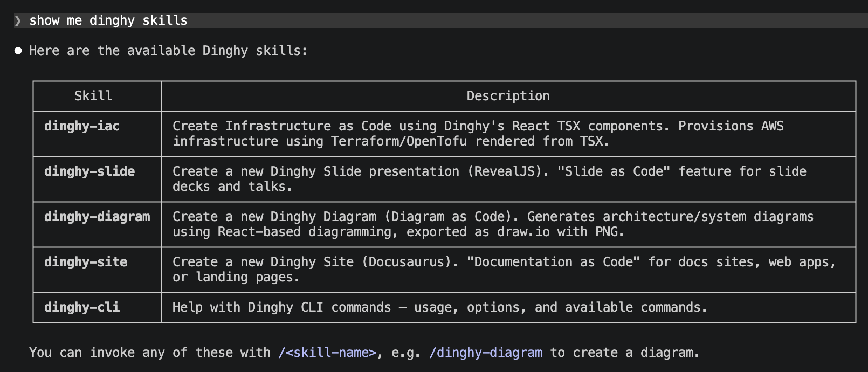Click the dinghy-site skill name cell
This screenshot has width=868, height=372.
(x=86, y=262)
